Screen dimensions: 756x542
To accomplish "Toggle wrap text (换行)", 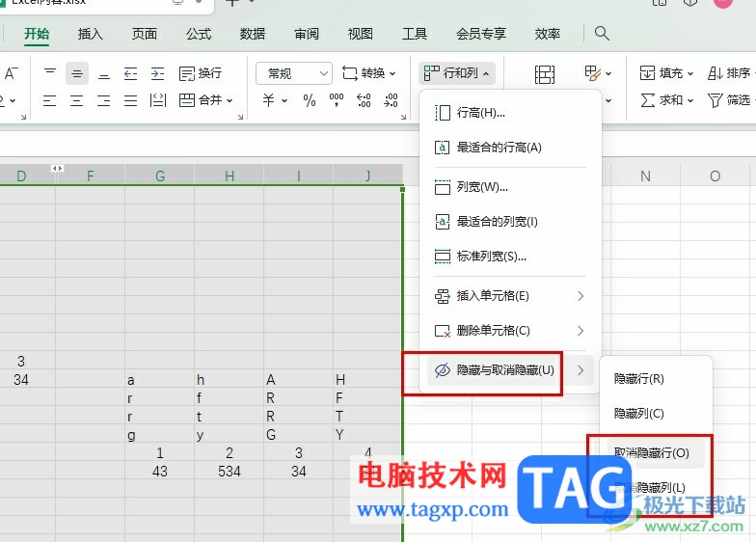I will click(x=201, y=73).
